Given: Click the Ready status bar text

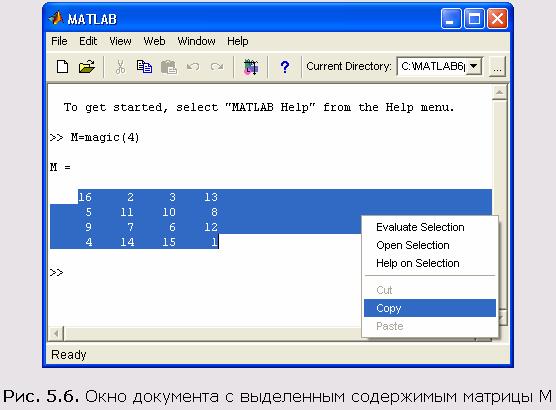Looking at the screenshot, I should (69, 355).
